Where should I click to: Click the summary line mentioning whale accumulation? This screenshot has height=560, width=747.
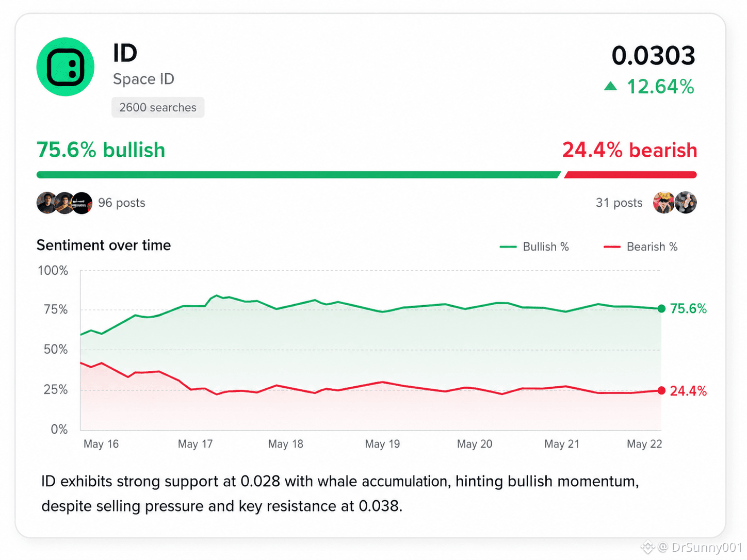[x=340, y=481]
